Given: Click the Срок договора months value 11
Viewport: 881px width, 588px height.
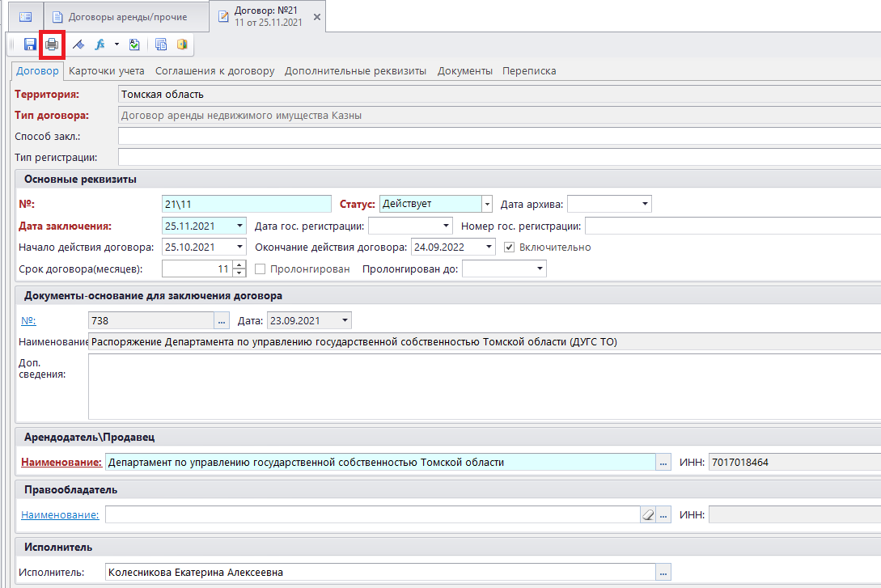Looking at the screenshot, I should [197, 269].
